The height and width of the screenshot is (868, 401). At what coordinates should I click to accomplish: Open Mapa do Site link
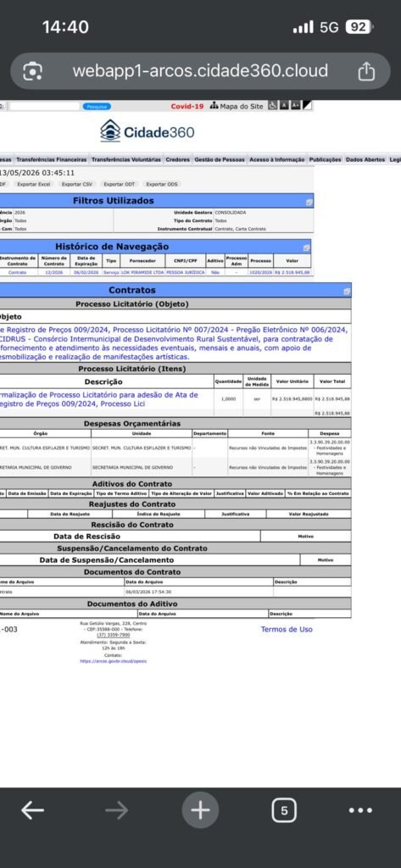[237, 106]
